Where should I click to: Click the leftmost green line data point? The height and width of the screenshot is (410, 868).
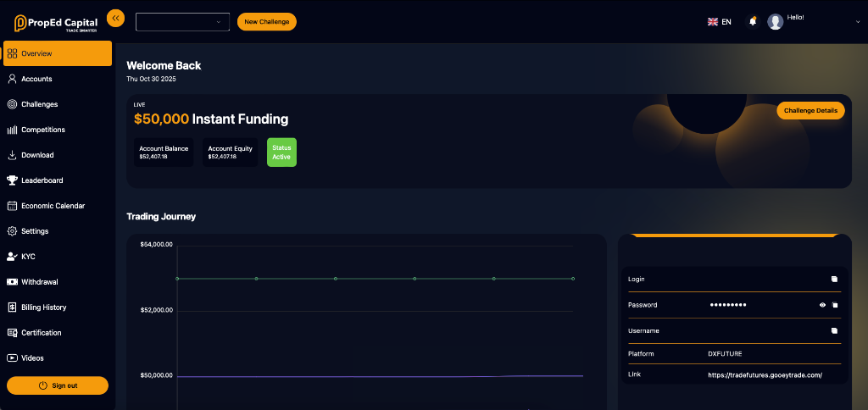click(177, 279)
